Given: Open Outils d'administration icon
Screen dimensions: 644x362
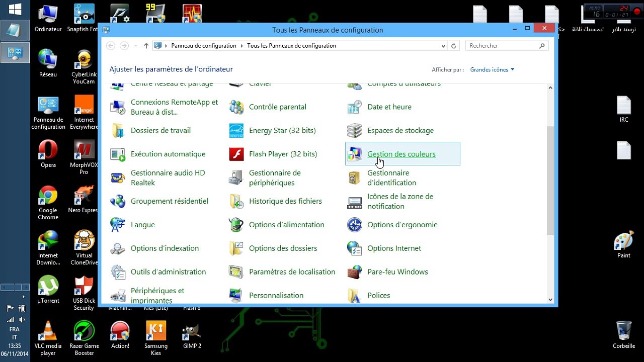Looking at the screenshot, I should click(x=118, y=272).
